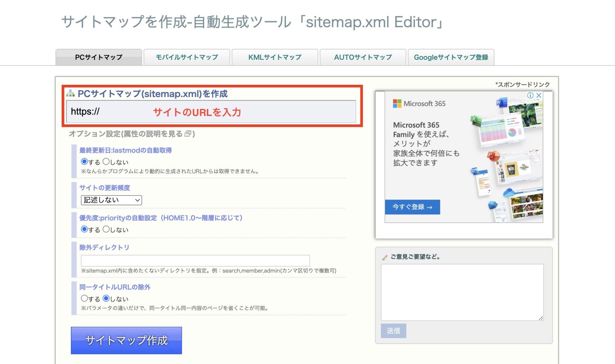Switch to the Googleサイトマップ登録 tab

(x=451, y=57)
